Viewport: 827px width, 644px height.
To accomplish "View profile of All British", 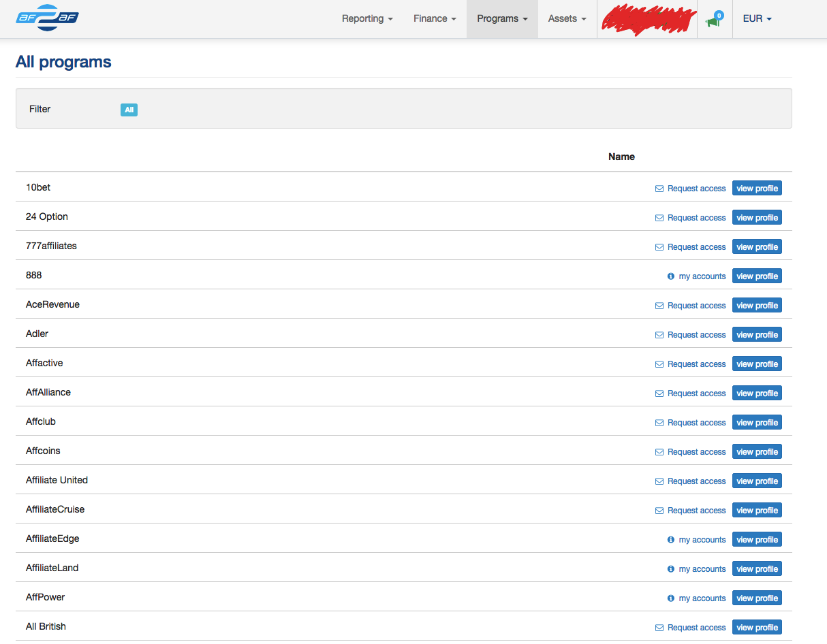I will coord(757,628).
